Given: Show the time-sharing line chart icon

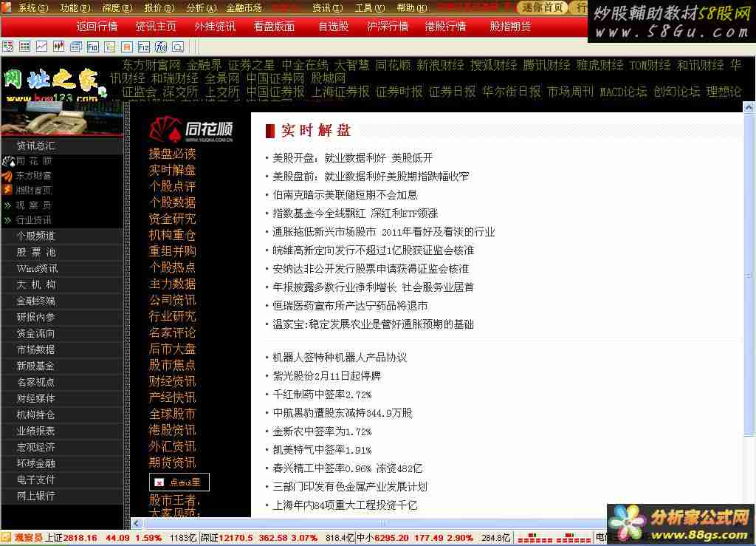Looking at the screenshot, I should 42,47.
